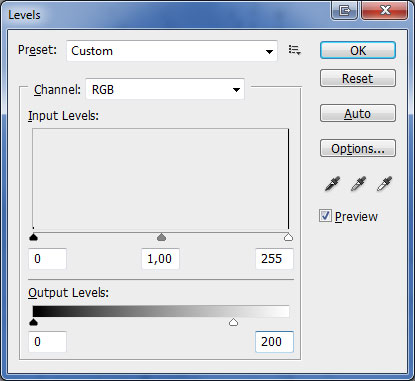Apply Auto levels correction

coord(358,113)
